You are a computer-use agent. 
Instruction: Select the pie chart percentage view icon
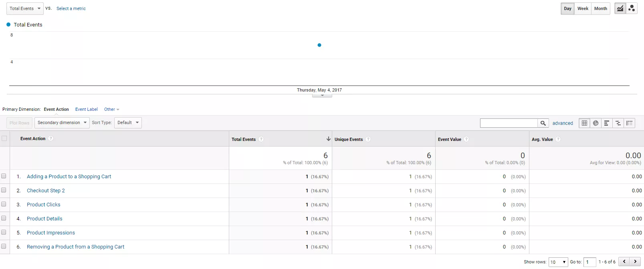coord(596,123)
